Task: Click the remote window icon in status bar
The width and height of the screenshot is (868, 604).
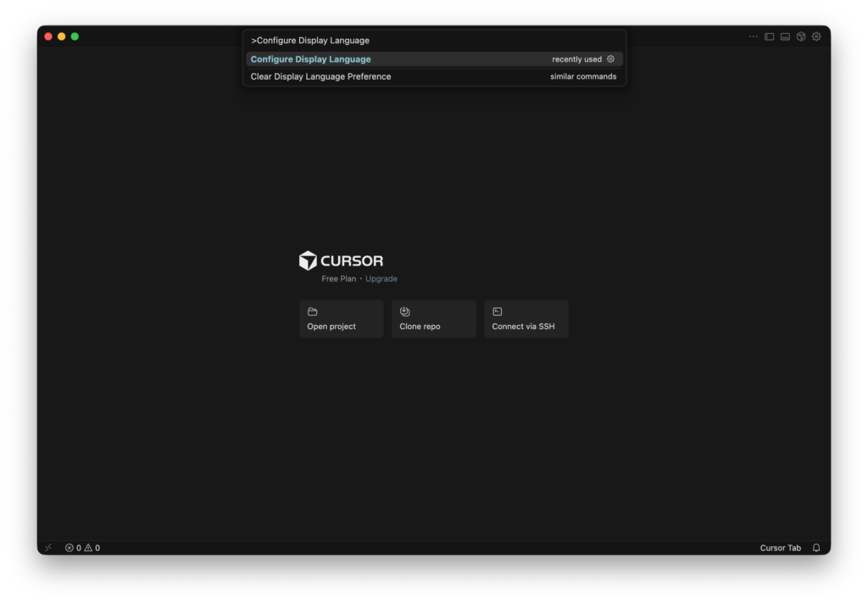Action: point(48,548)
